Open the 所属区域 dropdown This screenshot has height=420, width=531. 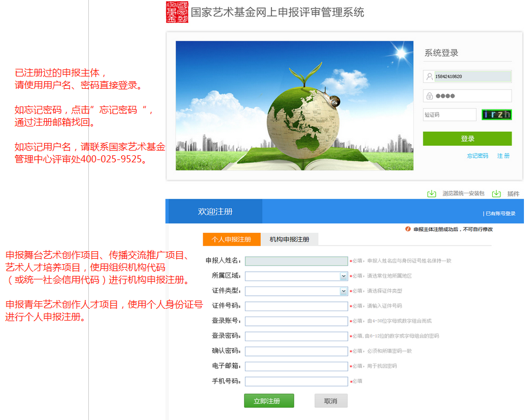click(x=296, y=276)
